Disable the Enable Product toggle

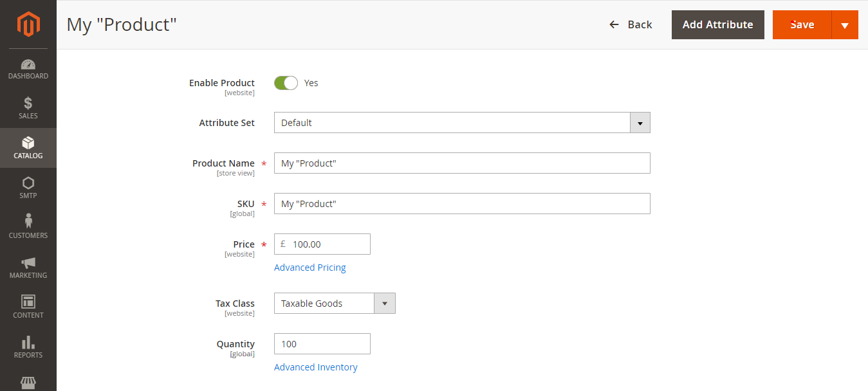pos(285,83)
